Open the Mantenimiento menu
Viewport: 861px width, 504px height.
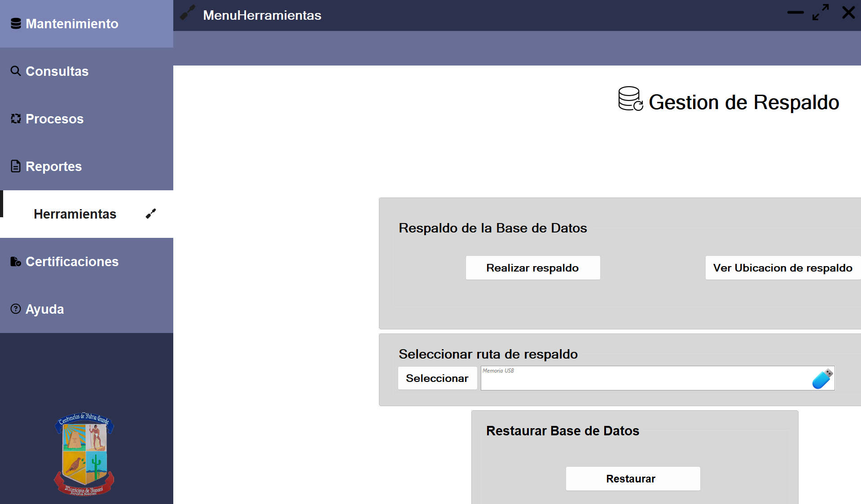pos(87,24)
